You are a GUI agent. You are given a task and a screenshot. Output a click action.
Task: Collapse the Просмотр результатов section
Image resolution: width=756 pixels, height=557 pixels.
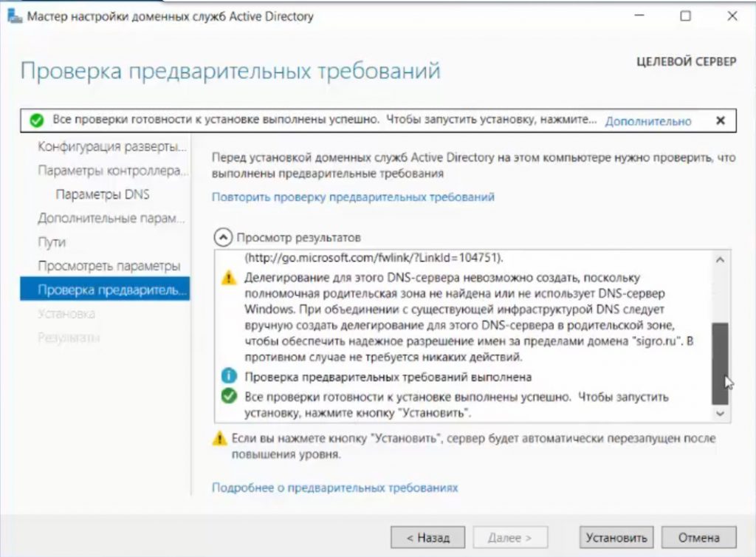[x=221, y=237]
